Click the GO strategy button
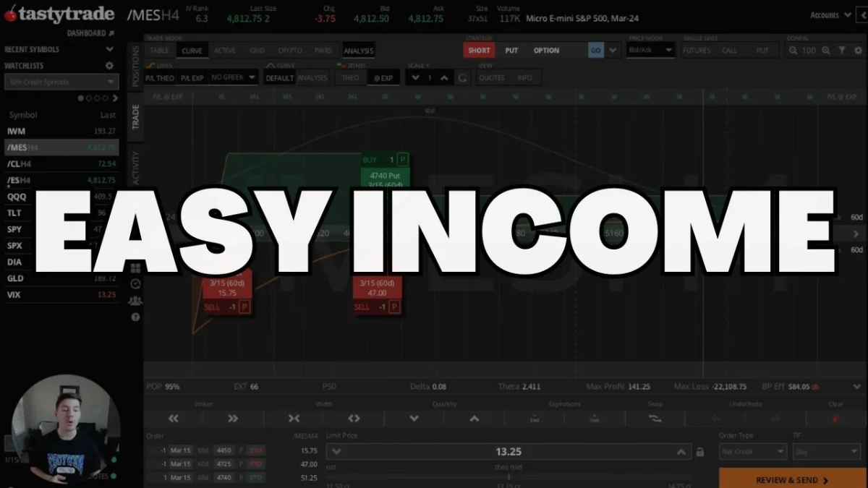 point(595,51)
